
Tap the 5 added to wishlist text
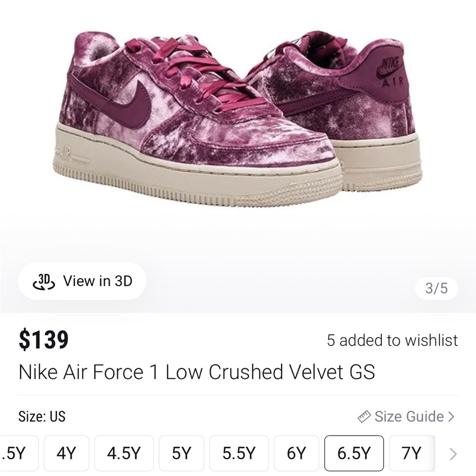[x=392, y=340]
